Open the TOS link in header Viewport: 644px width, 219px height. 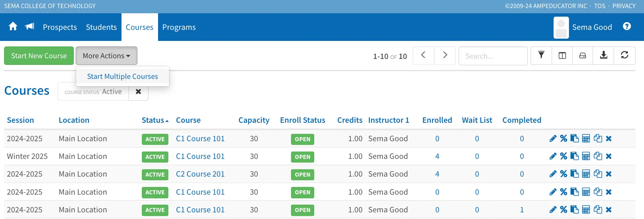[x=600, y=6]
